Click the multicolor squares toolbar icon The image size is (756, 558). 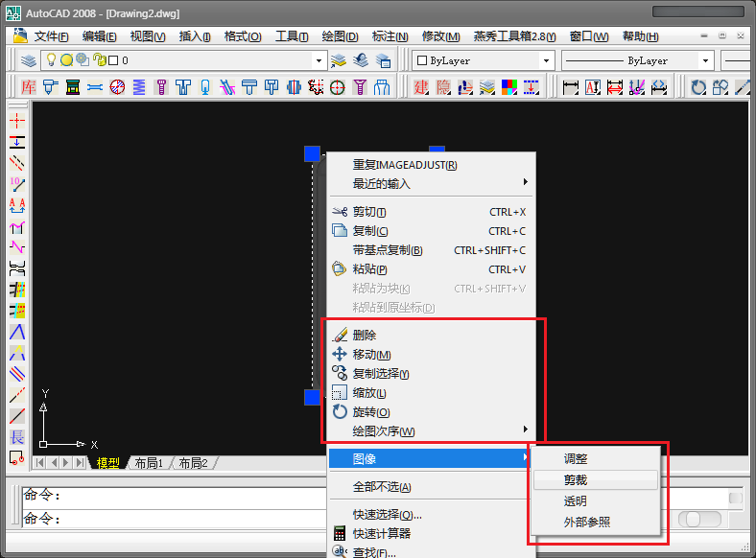click(x=509, y=87)
